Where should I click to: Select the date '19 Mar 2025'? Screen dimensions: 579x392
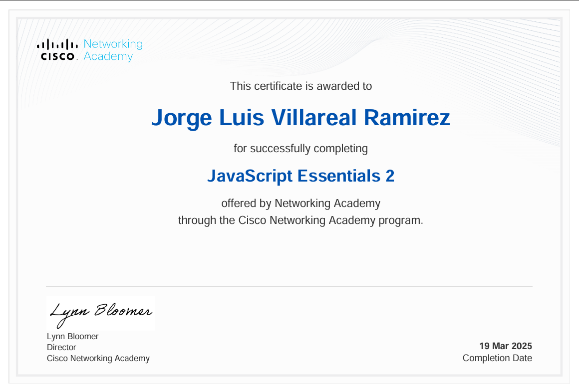tap(506, 346)
